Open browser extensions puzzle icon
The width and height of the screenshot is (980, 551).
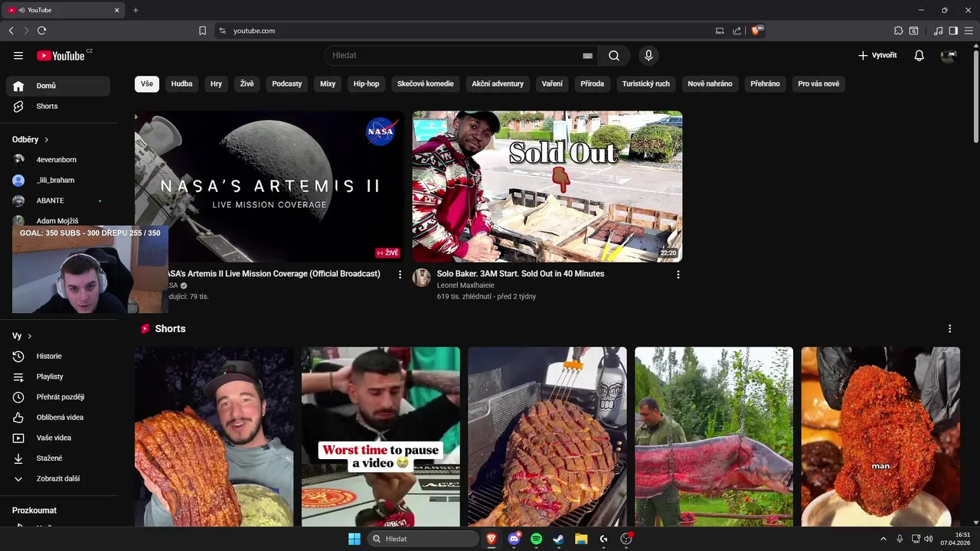tap(898, 31)
